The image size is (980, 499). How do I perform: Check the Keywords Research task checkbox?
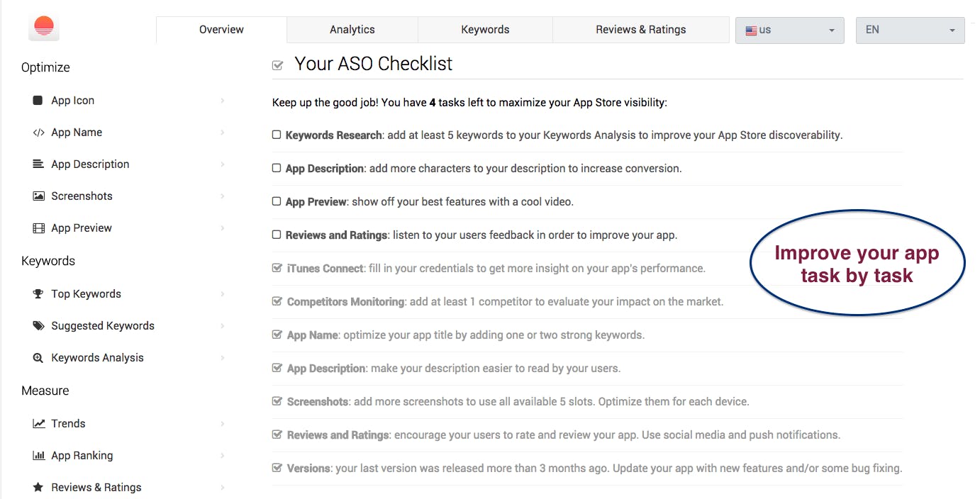[277, 135]
